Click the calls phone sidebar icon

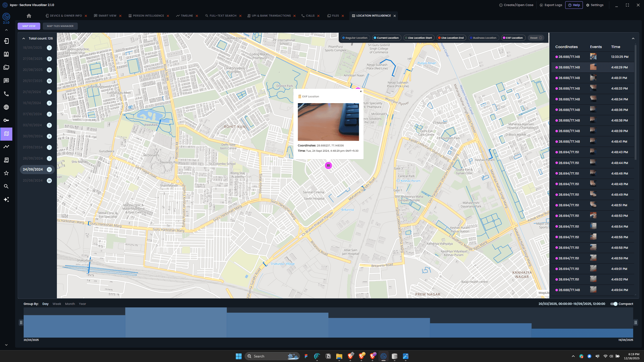[x=6, y=94]
